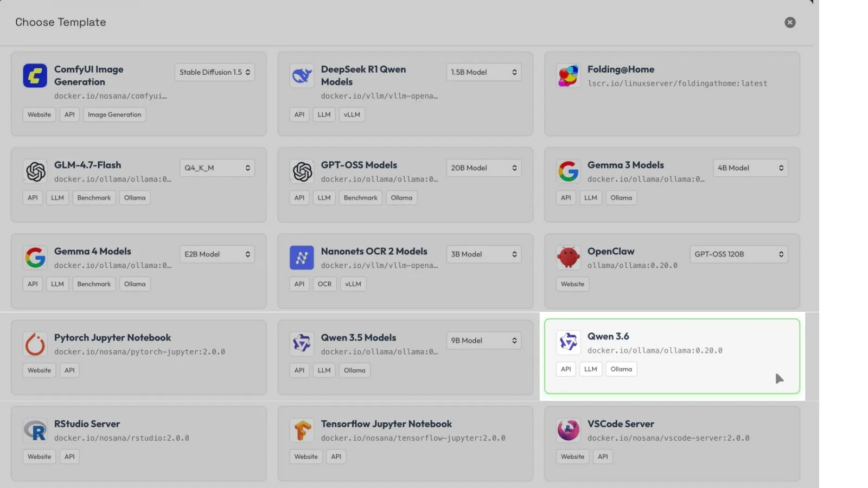Click the LLM tag on Qwen 3.6 card

click(590, 369)
